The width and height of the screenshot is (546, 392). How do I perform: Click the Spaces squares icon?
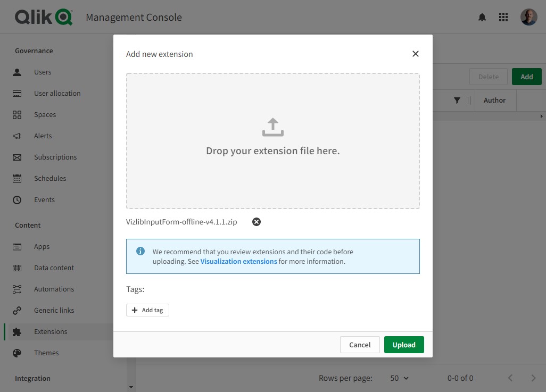[17, 114]
